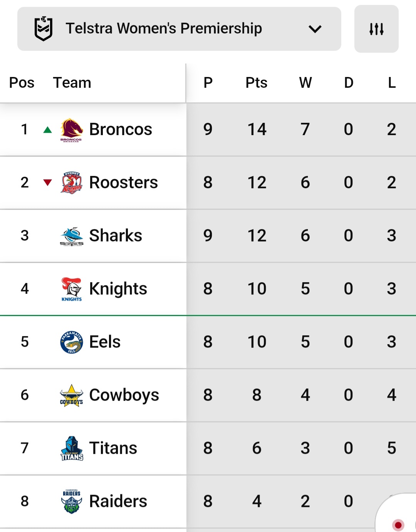Screen dimensions: 416x532
Task: Select the Sharks team logo
Action: (71, 236)
